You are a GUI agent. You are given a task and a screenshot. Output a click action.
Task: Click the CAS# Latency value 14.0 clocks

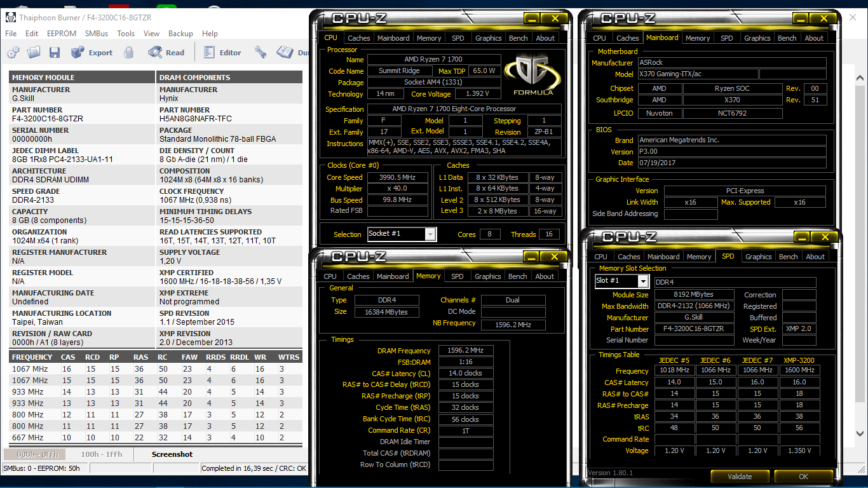click(465, 373)
